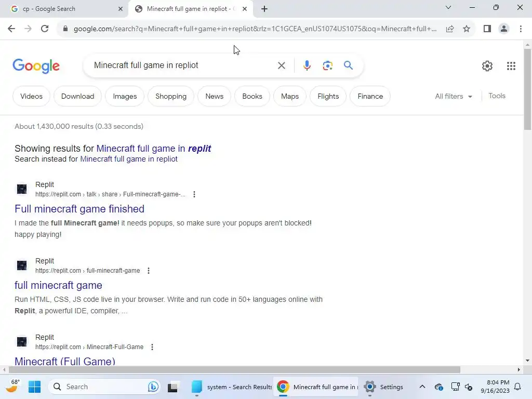Search instead for 'Minecraft full game in repliot'
Image resolution: width=532 pixels, height=399 pixels.
129,159
